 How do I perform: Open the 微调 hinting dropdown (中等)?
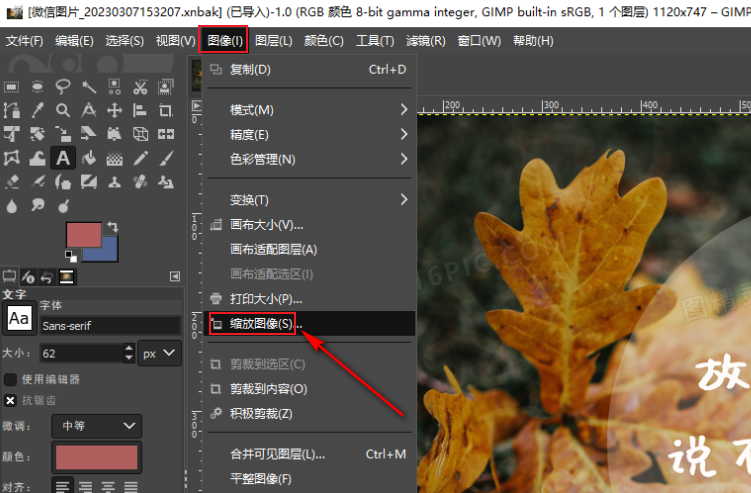point(96,426)
